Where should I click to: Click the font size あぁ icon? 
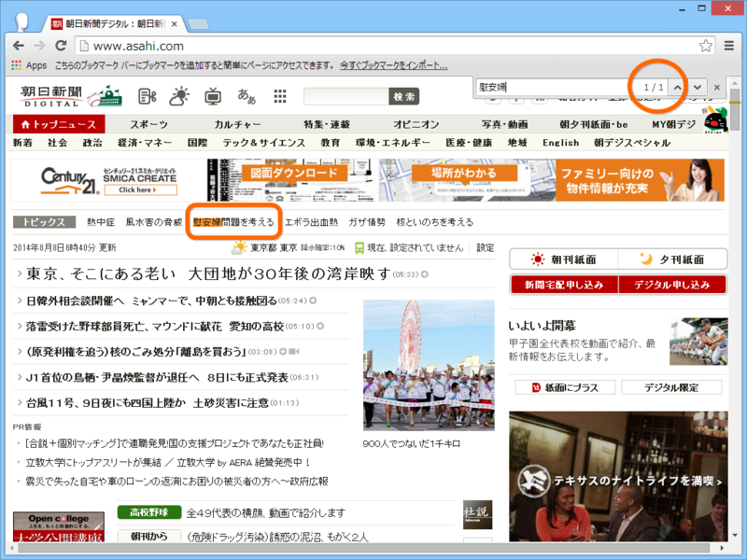click(247, 96)
